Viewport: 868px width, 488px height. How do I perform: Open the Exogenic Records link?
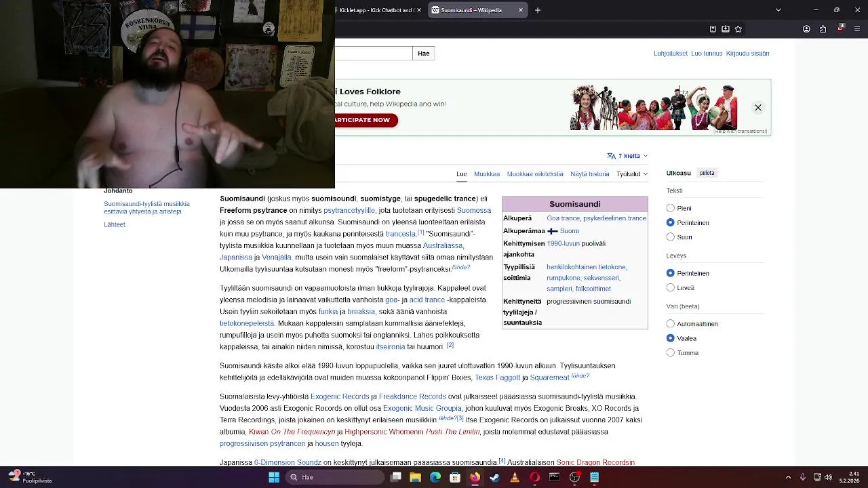pyautogui.click(x=340, y=396)
